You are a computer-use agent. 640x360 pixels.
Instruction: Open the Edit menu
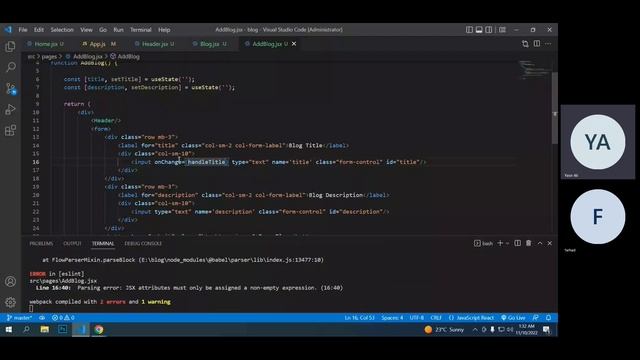(39, 30)
